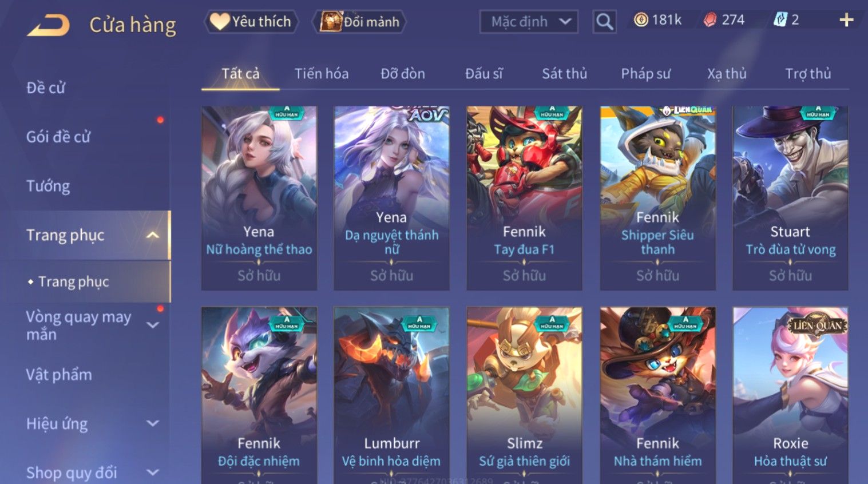The image size is (868, 484).
Task: Open the Tướng menu item
Action: pos(48,186)
